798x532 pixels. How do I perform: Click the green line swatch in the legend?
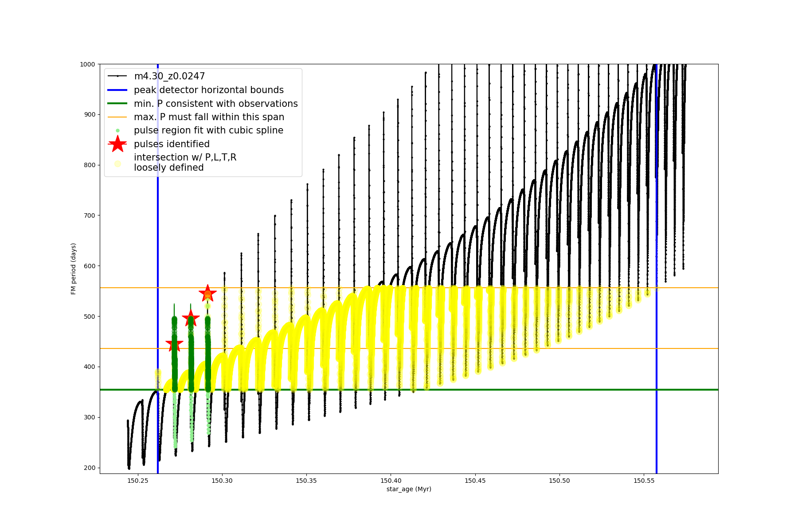coord(117,103)
